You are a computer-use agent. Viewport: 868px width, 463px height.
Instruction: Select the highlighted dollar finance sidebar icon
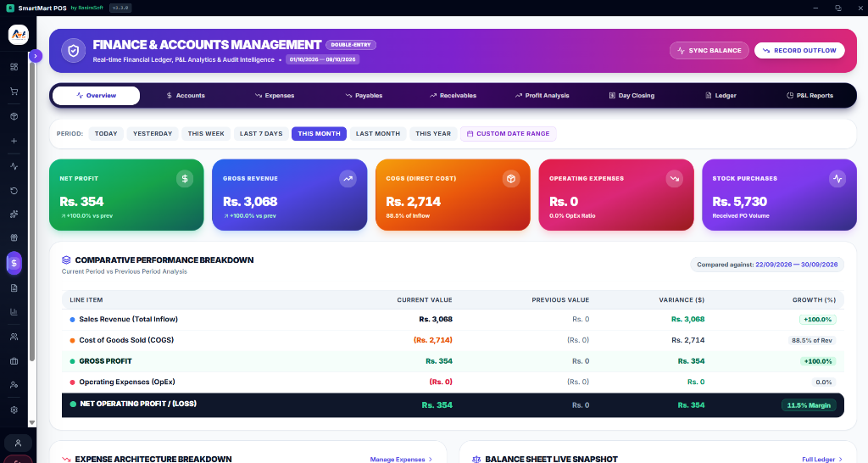[14, 263]
